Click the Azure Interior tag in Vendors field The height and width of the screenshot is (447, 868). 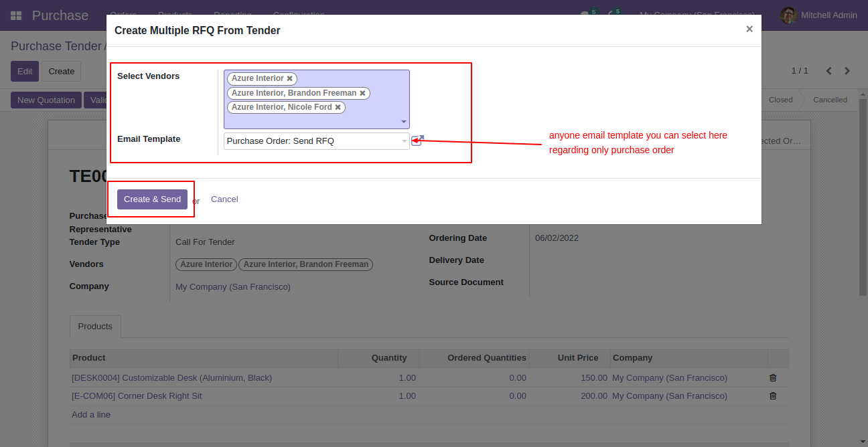[x=206, y=264]
